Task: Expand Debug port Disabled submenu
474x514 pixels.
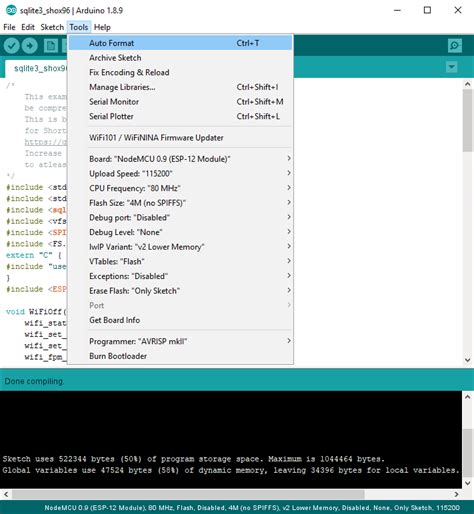Action: [180, 218]
